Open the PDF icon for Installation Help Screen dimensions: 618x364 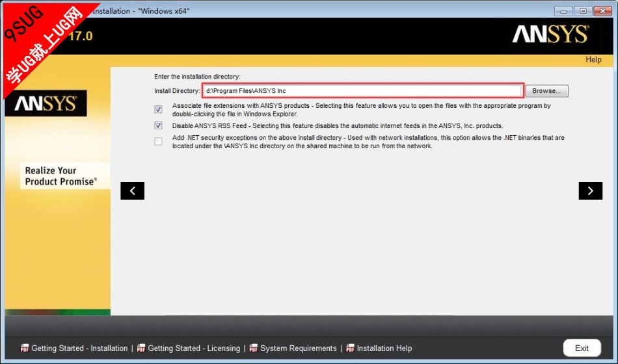click(x=350, y=348)
